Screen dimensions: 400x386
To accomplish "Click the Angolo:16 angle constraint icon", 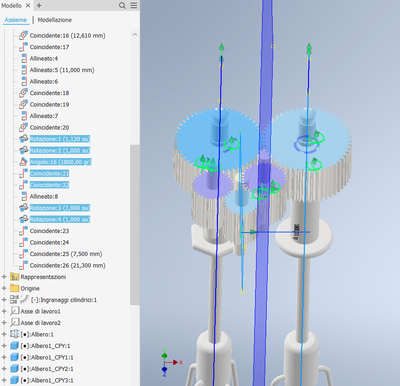I will pos(23,162).
